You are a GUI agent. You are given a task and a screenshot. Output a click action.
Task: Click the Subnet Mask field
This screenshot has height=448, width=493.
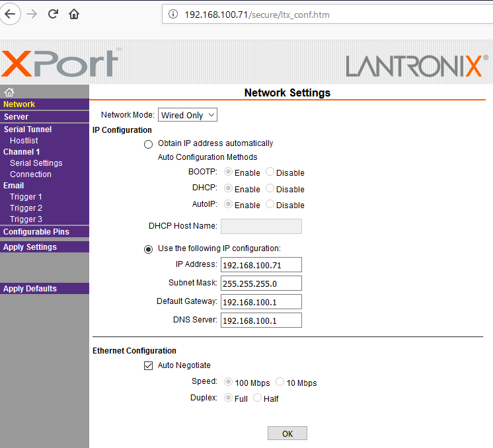261,283
